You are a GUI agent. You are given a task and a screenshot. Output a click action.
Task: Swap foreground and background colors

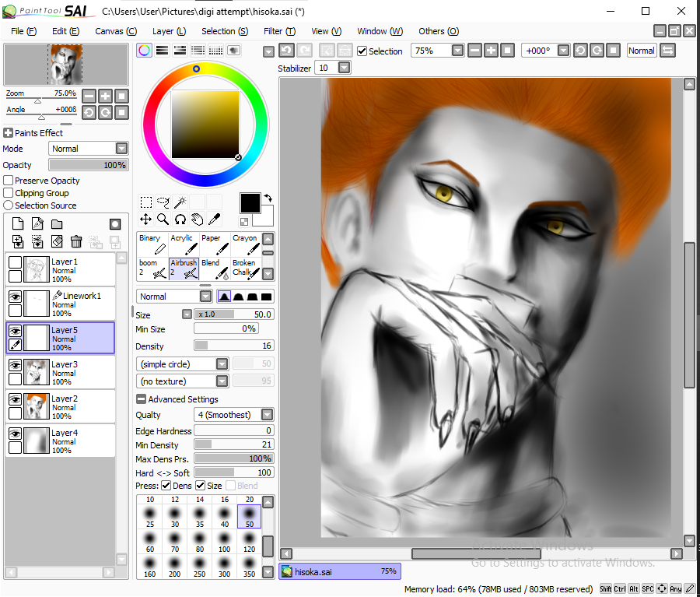[268, 198]
